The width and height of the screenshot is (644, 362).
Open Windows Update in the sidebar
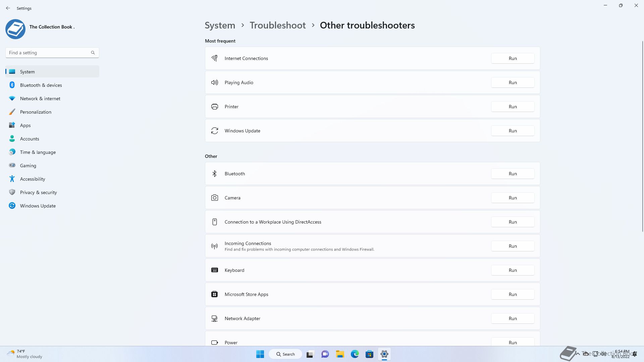[52, 206]
